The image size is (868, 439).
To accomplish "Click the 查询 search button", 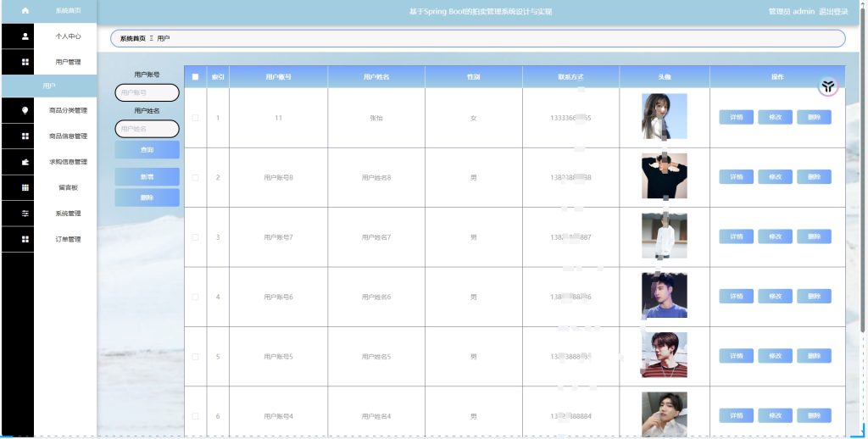I will [x=147, y=150].
